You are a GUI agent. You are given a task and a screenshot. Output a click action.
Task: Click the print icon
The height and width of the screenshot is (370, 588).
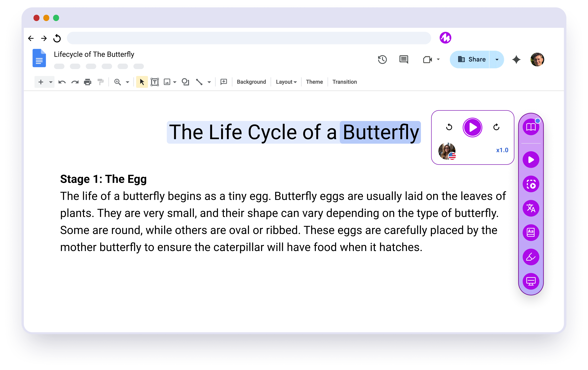click(87, 82)
